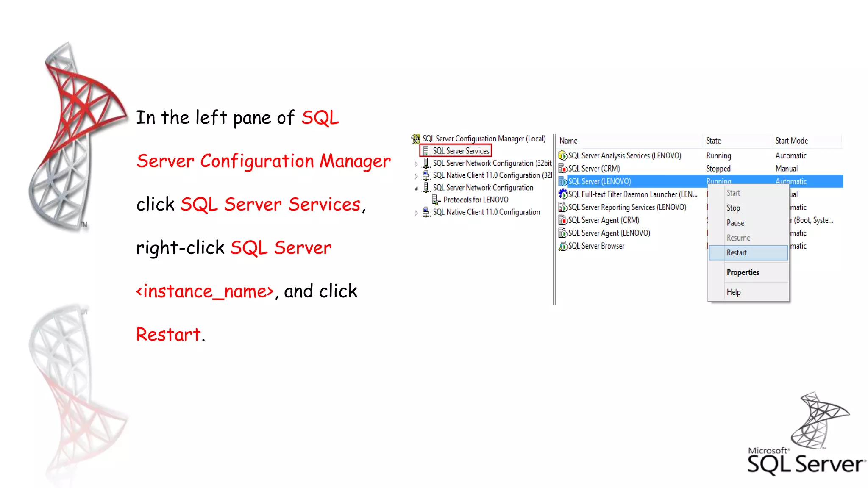Click the SQL Server Services tree icon

tap(426, 151)
